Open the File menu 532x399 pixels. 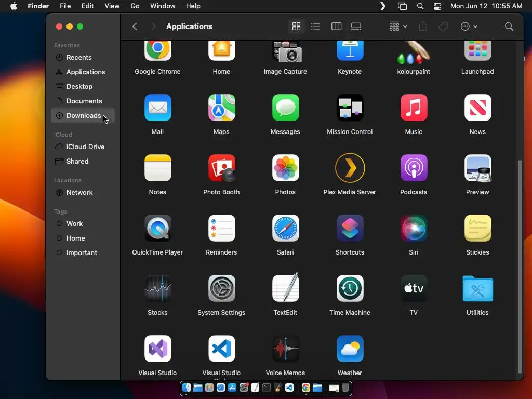click(x=65, y=6)
